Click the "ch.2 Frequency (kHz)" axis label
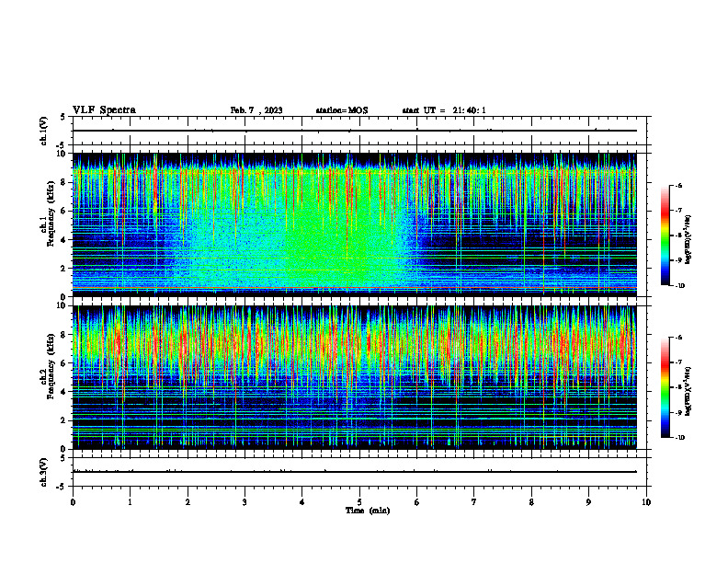 coord(49,366)
